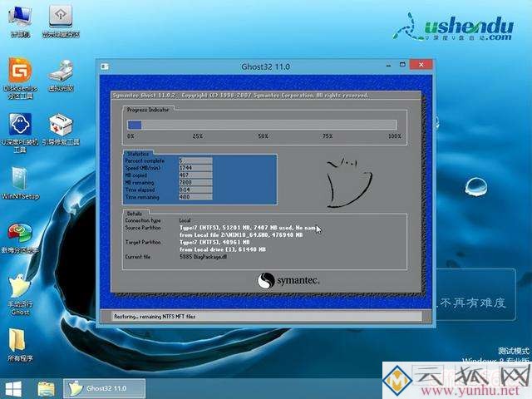Click the 'Target Partition' label
The height and width of the screenshot is (399, 532).
click(x=143, y=242)
